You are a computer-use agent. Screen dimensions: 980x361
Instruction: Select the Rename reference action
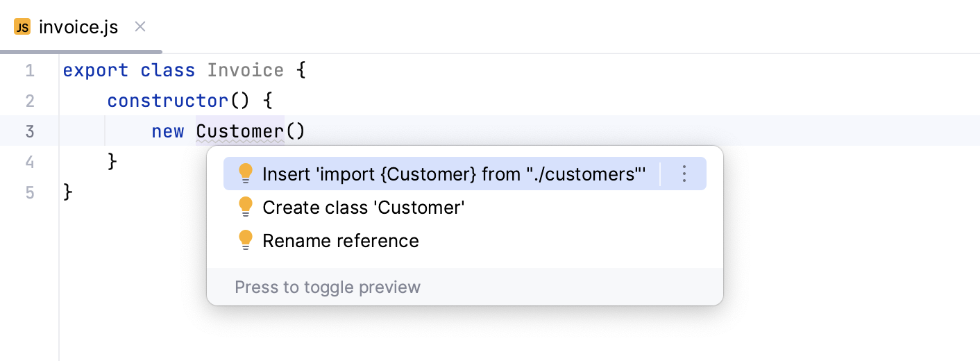tap(340, 240)
